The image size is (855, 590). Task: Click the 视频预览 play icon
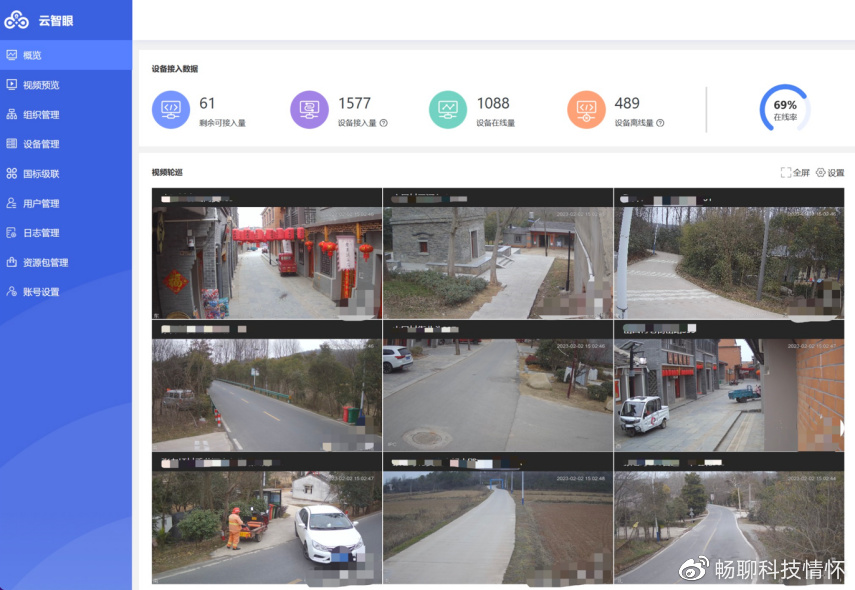11,84
